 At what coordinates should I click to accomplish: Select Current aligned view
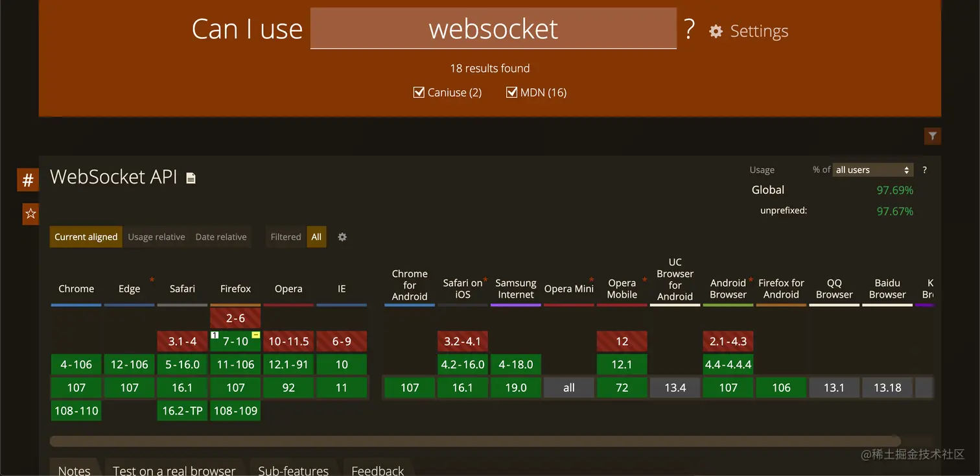click(x=86, y=237)
